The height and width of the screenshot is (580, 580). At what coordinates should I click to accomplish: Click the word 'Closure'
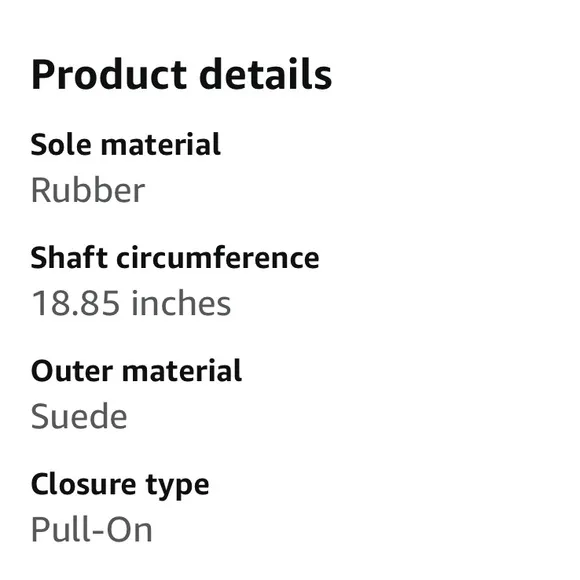tap(83, 484)
